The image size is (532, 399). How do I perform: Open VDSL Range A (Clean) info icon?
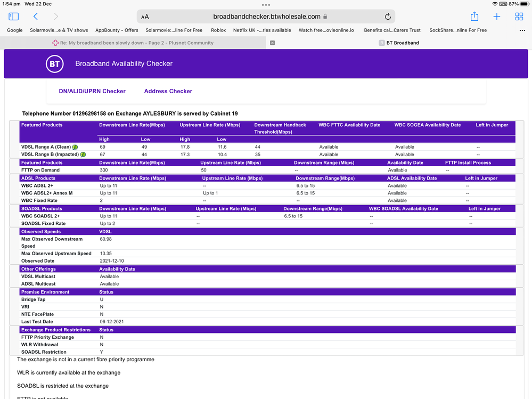[x=75, y=147]
